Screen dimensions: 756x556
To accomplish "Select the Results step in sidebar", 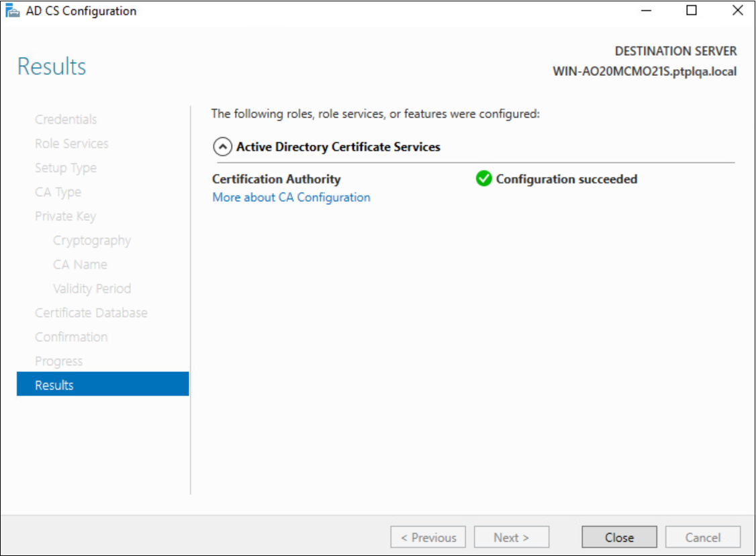I will coord(103,384).
